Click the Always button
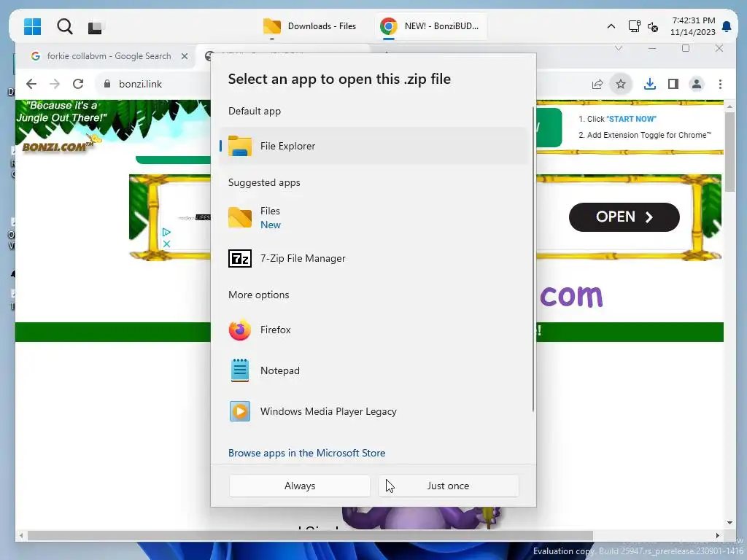The width and height of the screenshot is (747, 560). pos(300,486)
